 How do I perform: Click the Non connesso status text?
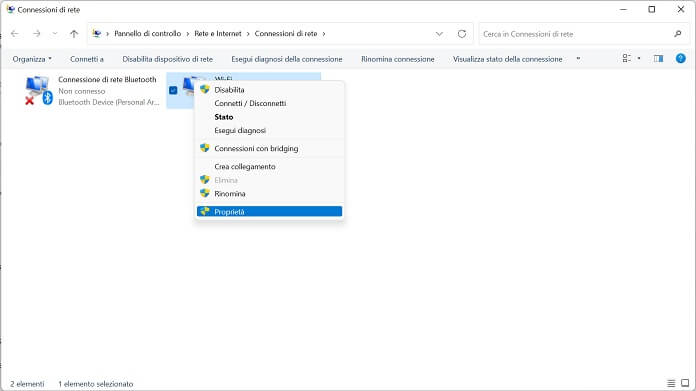[82, 91]
